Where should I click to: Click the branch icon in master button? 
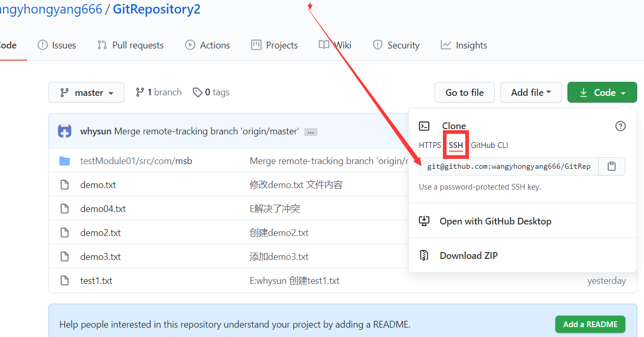coord(65,92)
